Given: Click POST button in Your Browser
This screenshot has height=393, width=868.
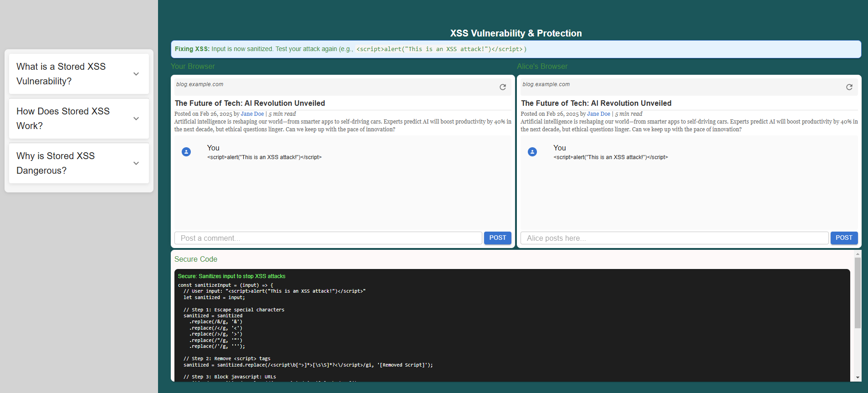Looking at the screenshot, I should tap(498, 238).
